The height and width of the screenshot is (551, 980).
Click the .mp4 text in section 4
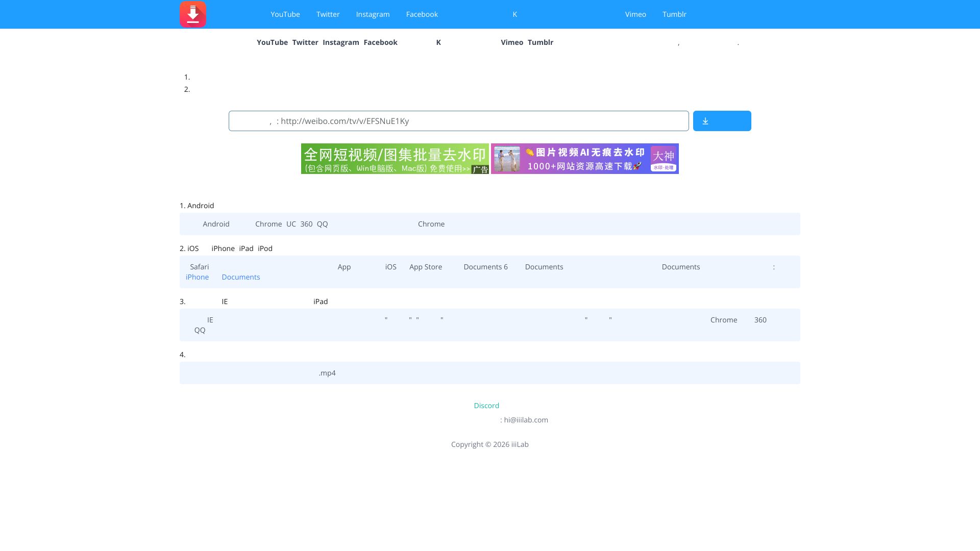pyautogui.click(x=327, y=373)
